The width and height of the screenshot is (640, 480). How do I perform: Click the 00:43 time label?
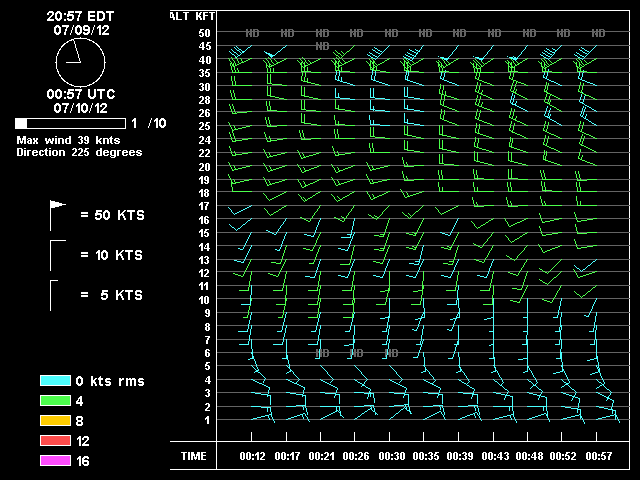[x=495, y=456]
